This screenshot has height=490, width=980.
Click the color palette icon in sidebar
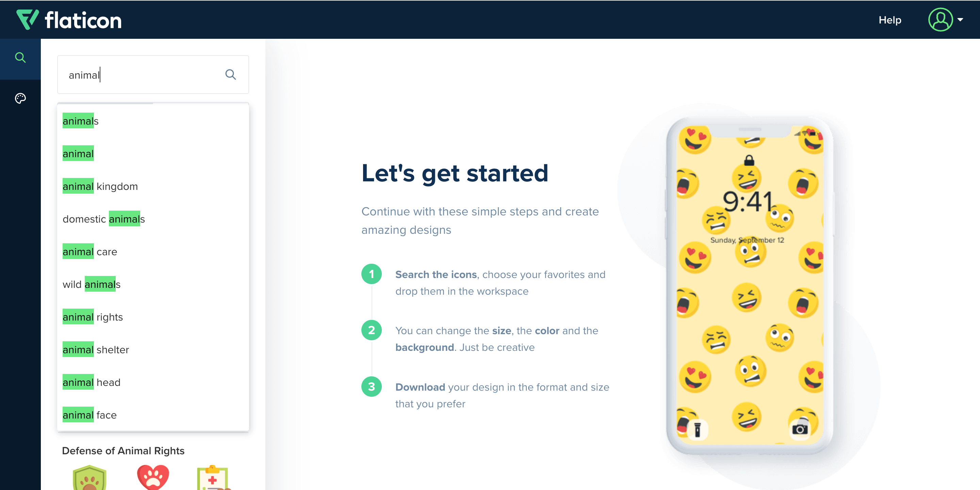pyautogui.click(x=21, y=98)
